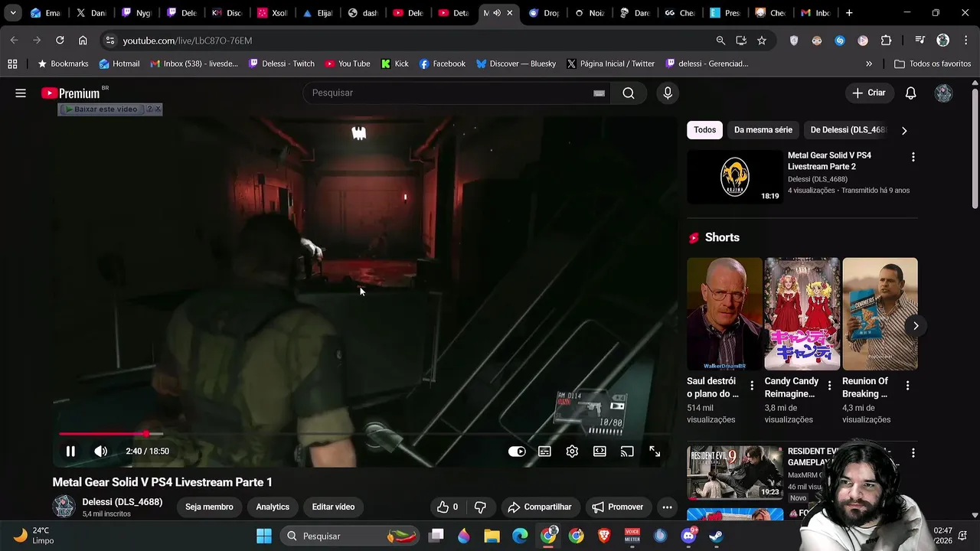Click the YouTube search magnifier button
The height and width of the screenshot is (551, 980).
point(629,93)
